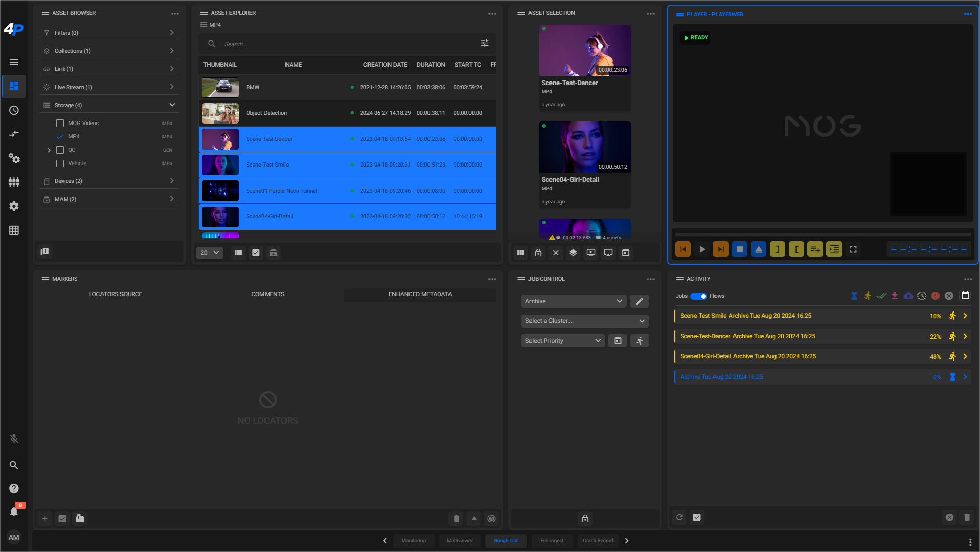
Task: Click the calendar icon in Asset Selection toolbar
Action: (626, 253)
